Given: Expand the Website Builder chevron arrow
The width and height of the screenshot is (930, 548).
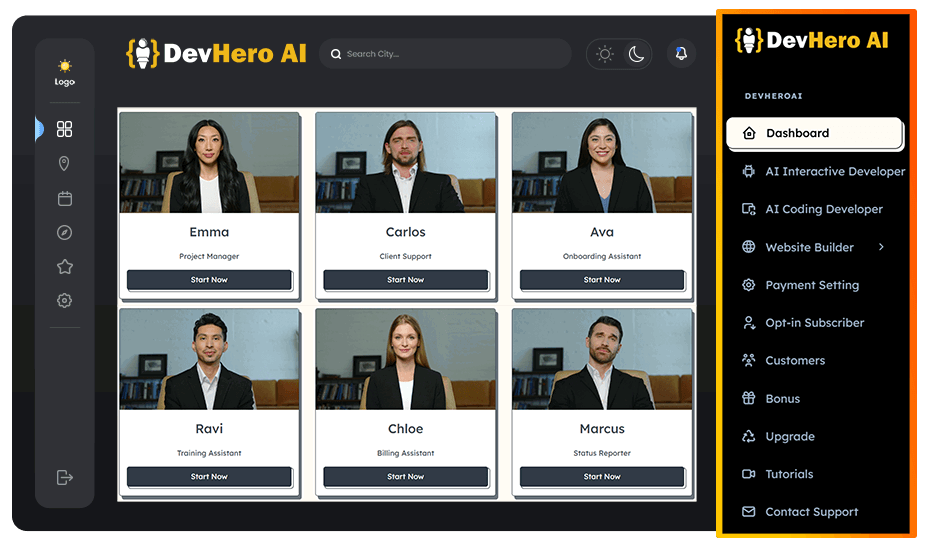Looking at the screenshot, I should [881, 247].
